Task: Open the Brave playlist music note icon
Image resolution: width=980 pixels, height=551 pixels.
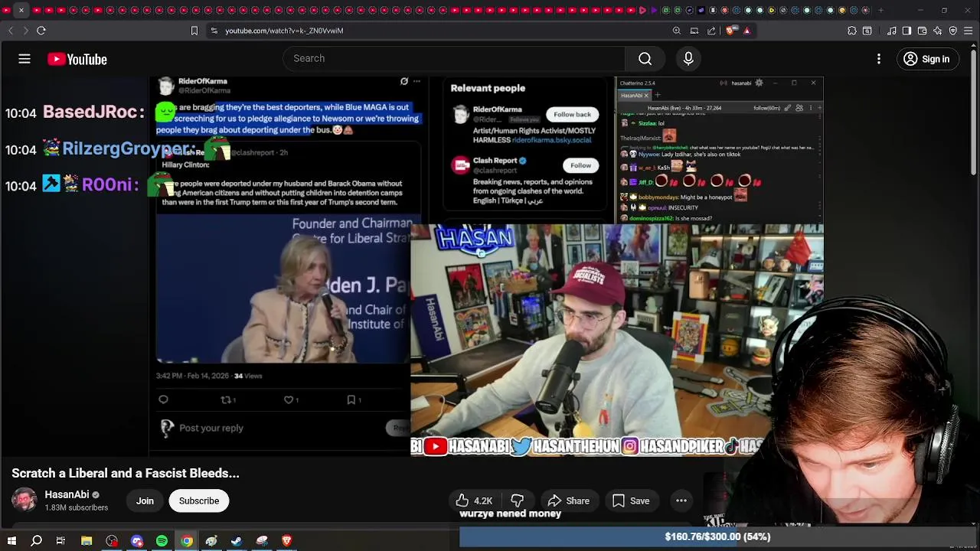Action: tap(892, 31)
